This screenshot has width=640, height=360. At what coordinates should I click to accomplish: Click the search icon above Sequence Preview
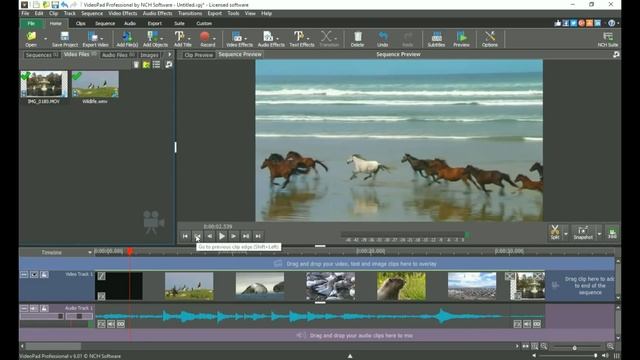pos(616,54)
